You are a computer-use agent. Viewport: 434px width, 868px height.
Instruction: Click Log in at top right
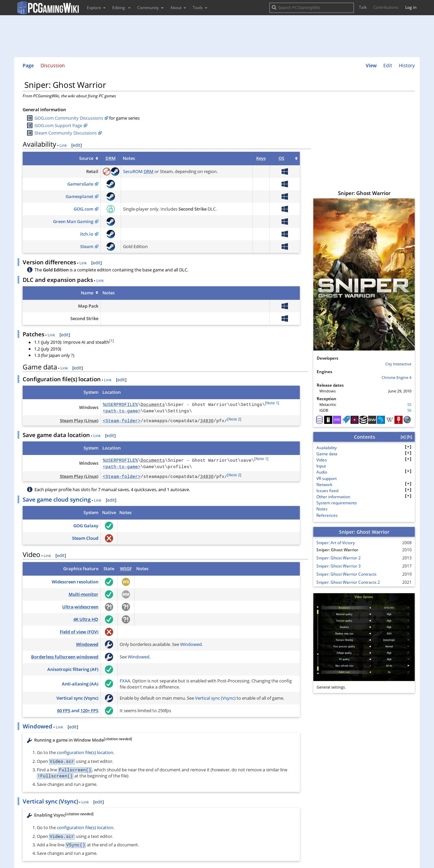click(411, 7)
